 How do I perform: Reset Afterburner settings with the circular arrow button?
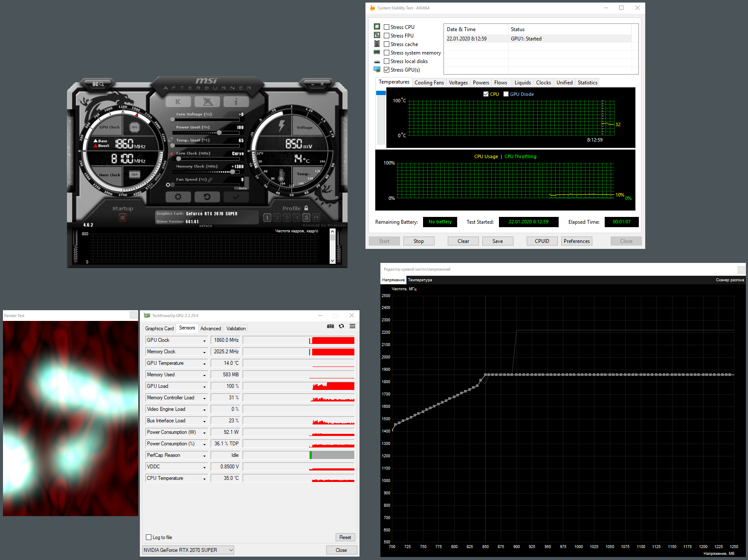click(207, 197)
